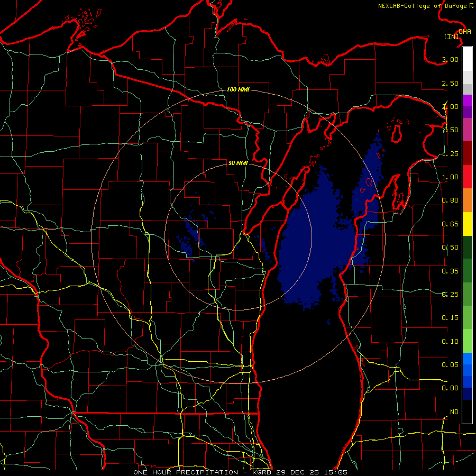The width and height of the screenshot is (476, 476).
Task: Select the black ND swatch at legend bottom
Action: pos(467,411)
